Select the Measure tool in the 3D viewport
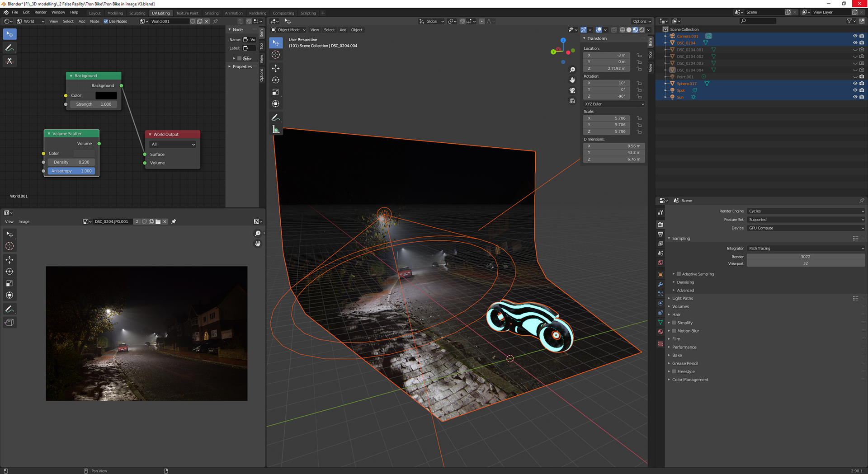 [275, 130]
